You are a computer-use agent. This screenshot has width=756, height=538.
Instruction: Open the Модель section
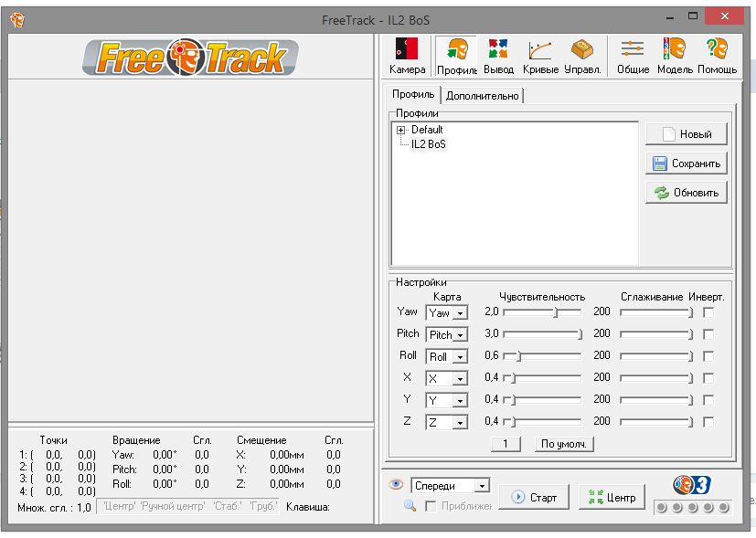(x=675, y=56)
